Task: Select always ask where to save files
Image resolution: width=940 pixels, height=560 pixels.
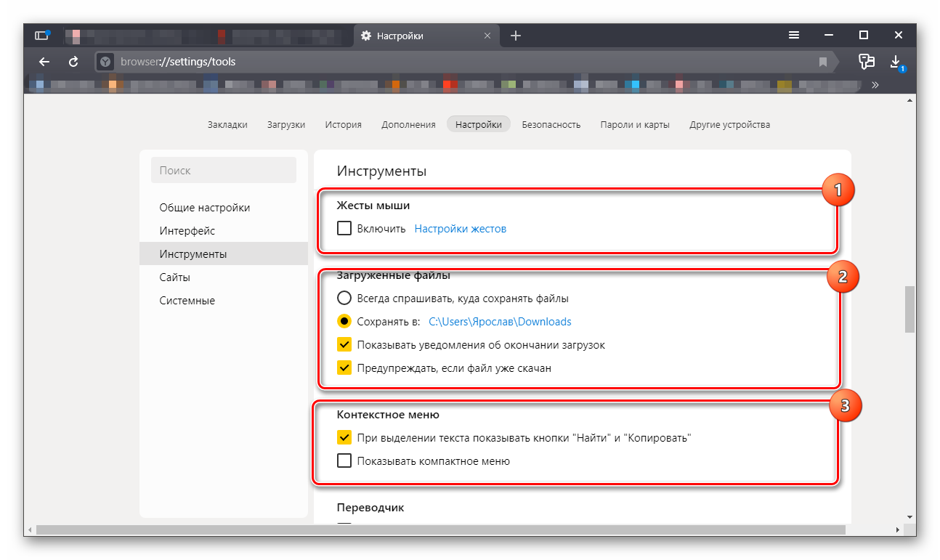Action: [x=344, y=299]
